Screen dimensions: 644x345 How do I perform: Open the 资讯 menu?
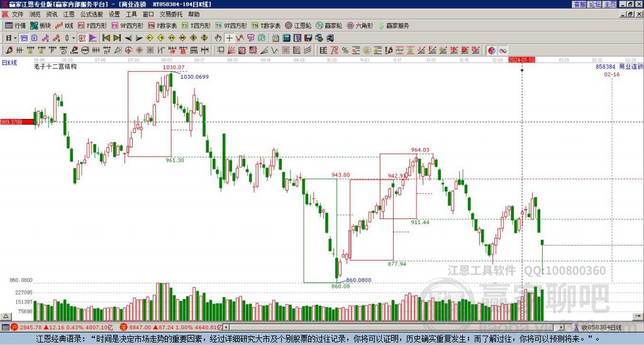click(x=52, y=14)
